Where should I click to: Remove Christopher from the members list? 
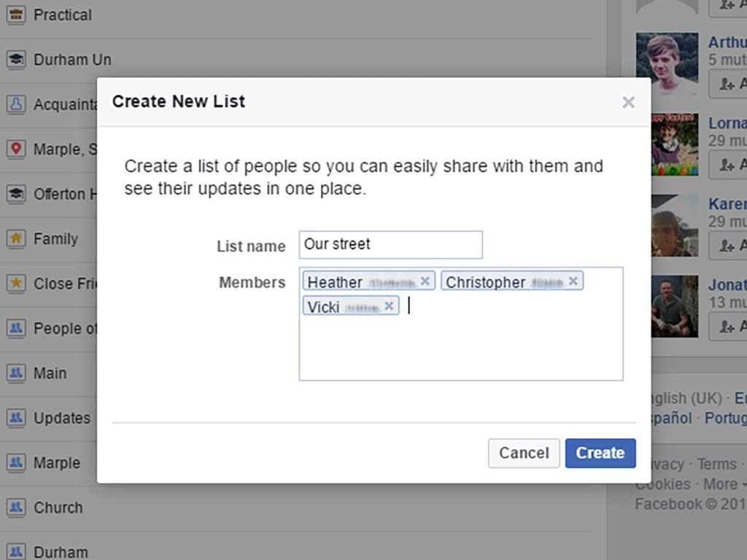click(x=573, y=281)
